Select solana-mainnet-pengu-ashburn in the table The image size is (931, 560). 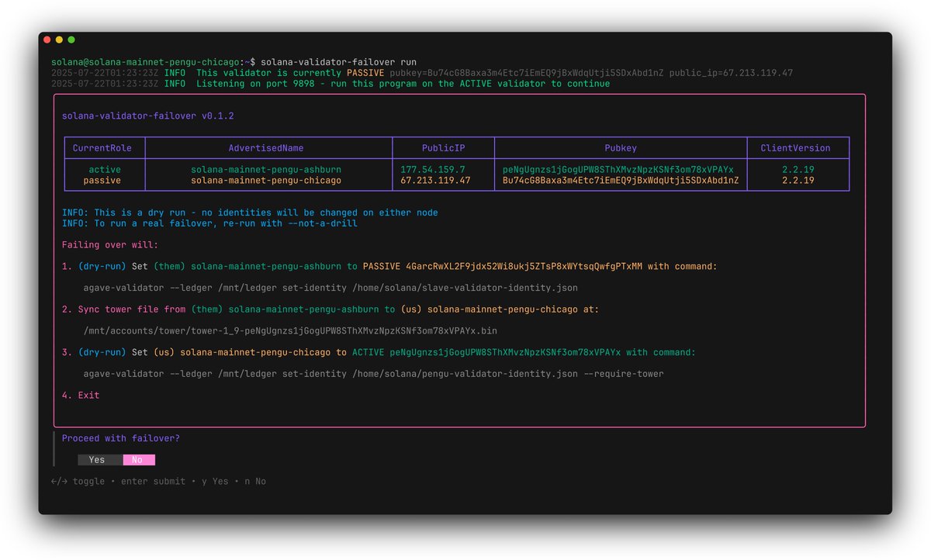tap(266, 170)
